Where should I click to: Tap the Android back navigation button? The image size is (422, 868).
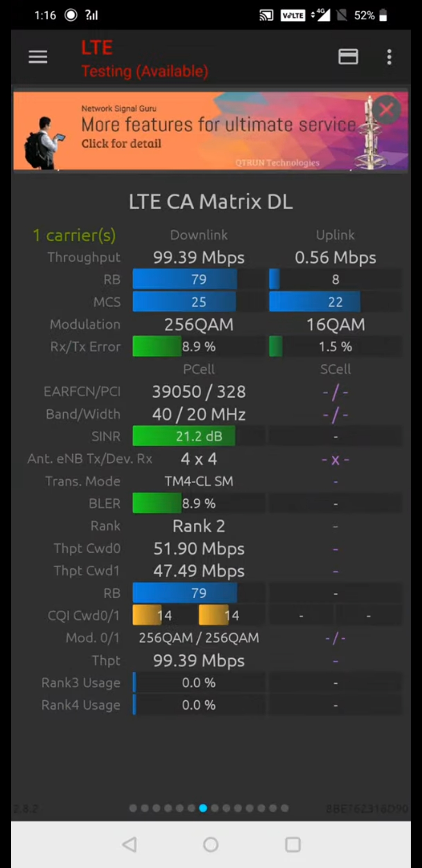coord(129,845)
